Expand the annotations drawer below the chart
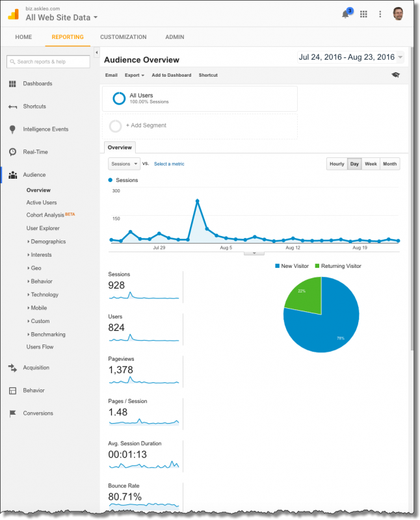Image resolution: width=420 pixels, height=520 pixels. point(254,253)
